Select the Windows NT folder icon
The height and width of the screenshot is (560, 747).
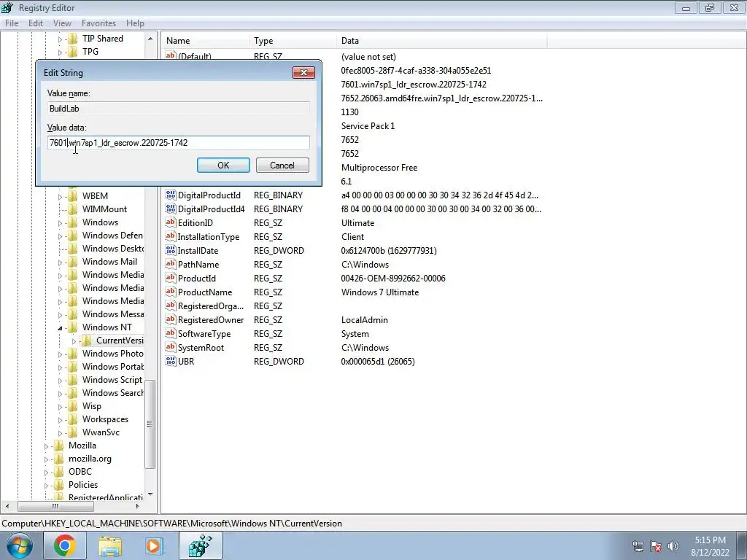(x=72, y=327)
